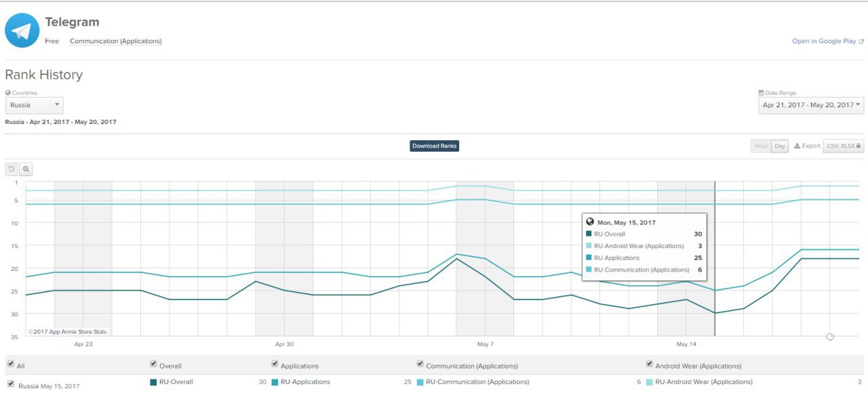Click RU-Overall row in the tooltip
The height and width of the screenshot is (397, 868).
click(x=644, y=234)
